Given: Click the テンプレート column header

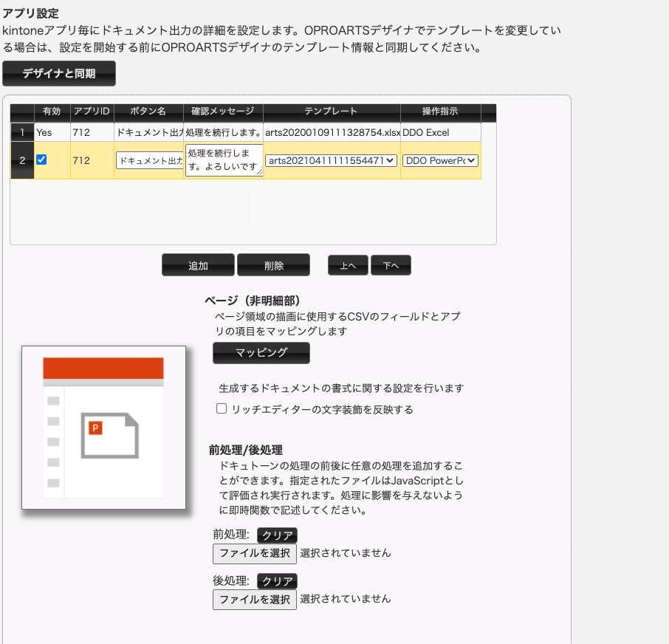Looking at the screenshot, I should (332, 112).
